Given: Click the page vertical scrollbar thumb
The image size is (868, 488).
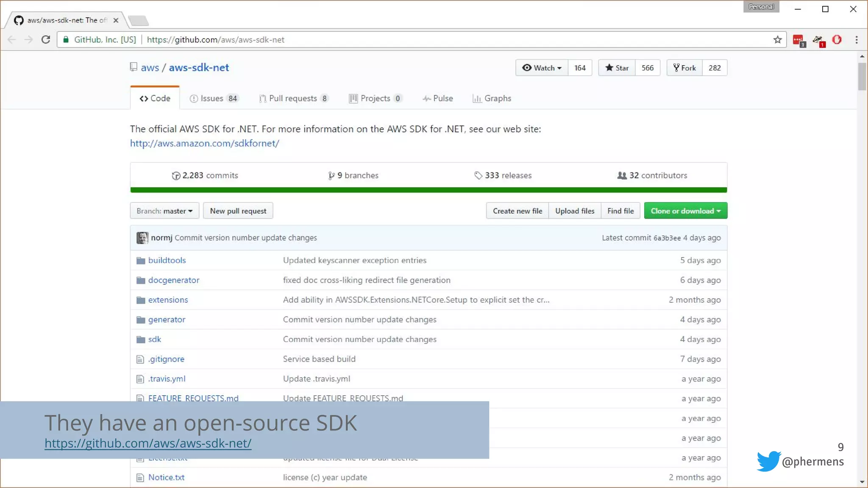Looking at the screenshot, I should 862,77.
